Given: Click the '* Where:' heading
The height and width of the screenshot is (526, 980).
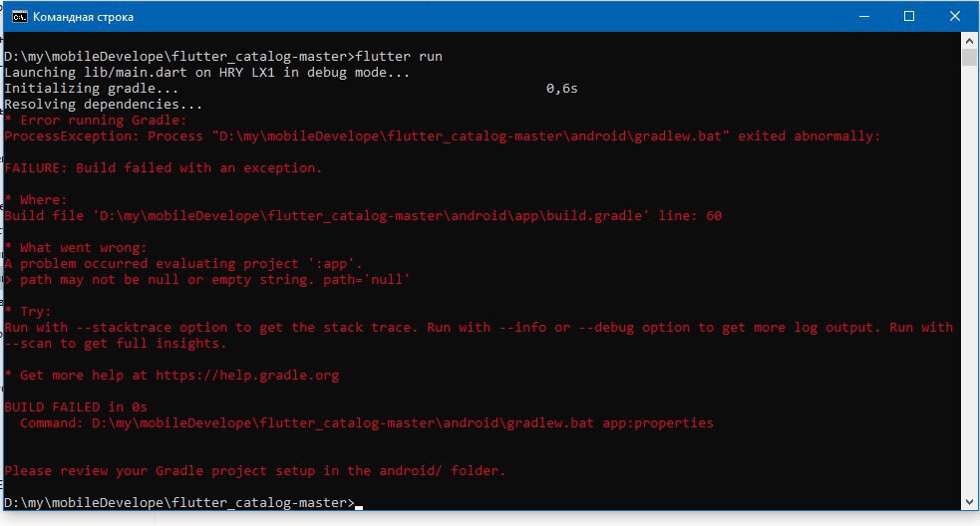Looking at the screenshot, I should 36,200.
